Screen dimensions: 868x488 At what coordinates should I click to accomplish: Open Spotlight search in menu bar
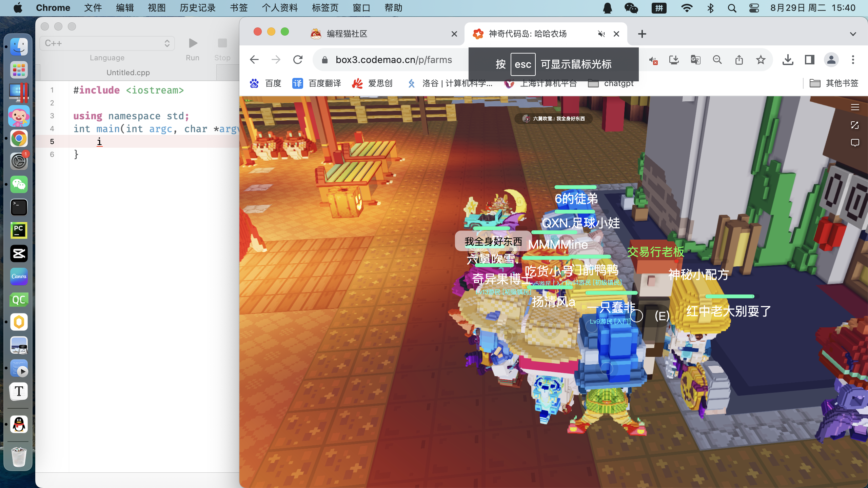(732, 8)
